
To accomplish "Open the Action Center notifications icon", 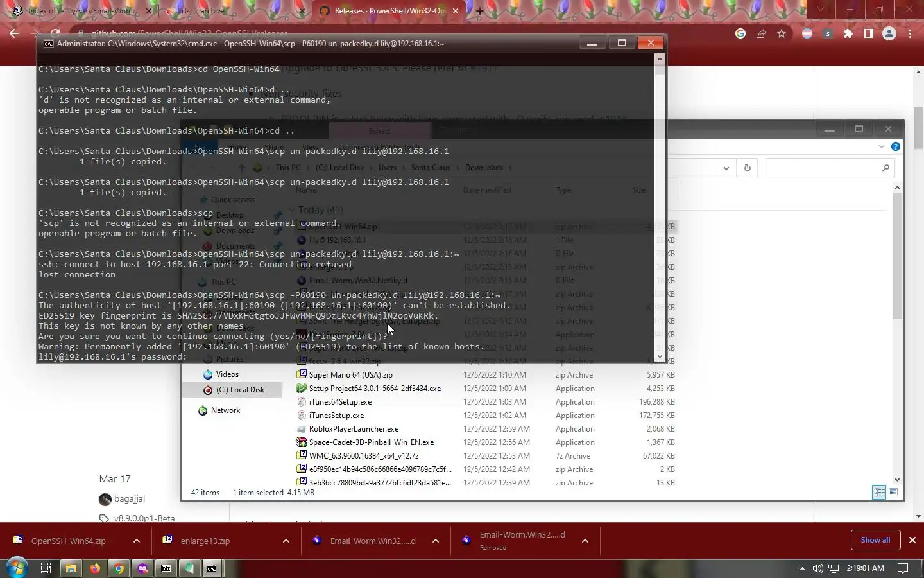I will [903, 568].
